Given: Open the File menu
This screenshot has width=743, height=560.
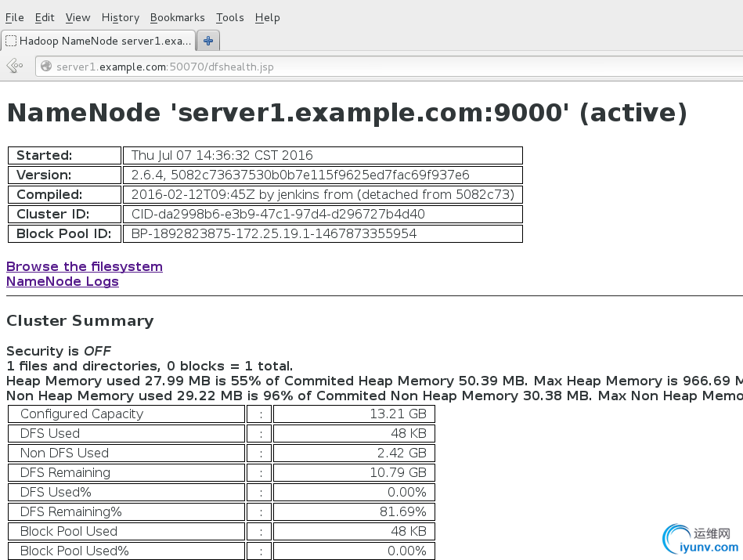Looking at the screenshot, I should point(15,17).
